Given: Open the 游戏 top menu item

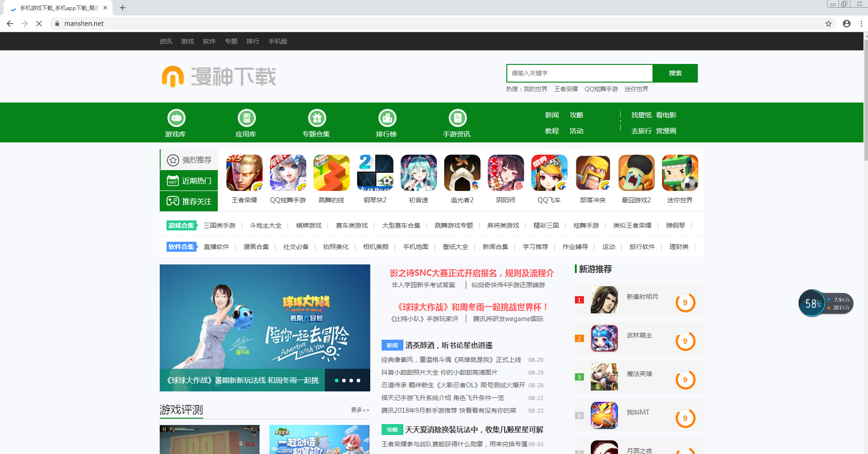Looking at the screenshot, I should click(187, 41).
